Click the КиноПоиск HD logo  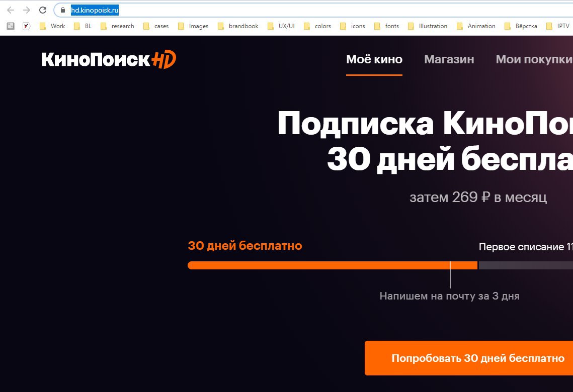109,59
